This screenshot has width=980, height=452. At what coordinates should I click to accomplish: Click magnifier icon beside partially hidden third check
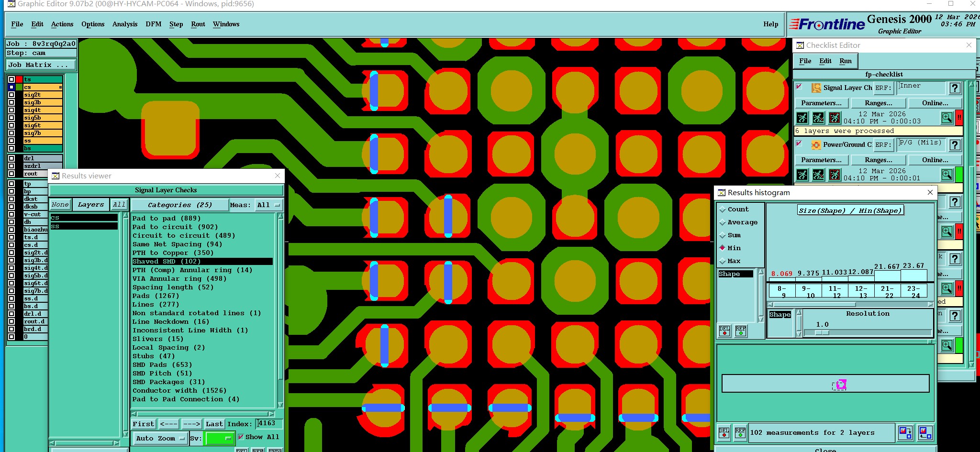point(947,232)
